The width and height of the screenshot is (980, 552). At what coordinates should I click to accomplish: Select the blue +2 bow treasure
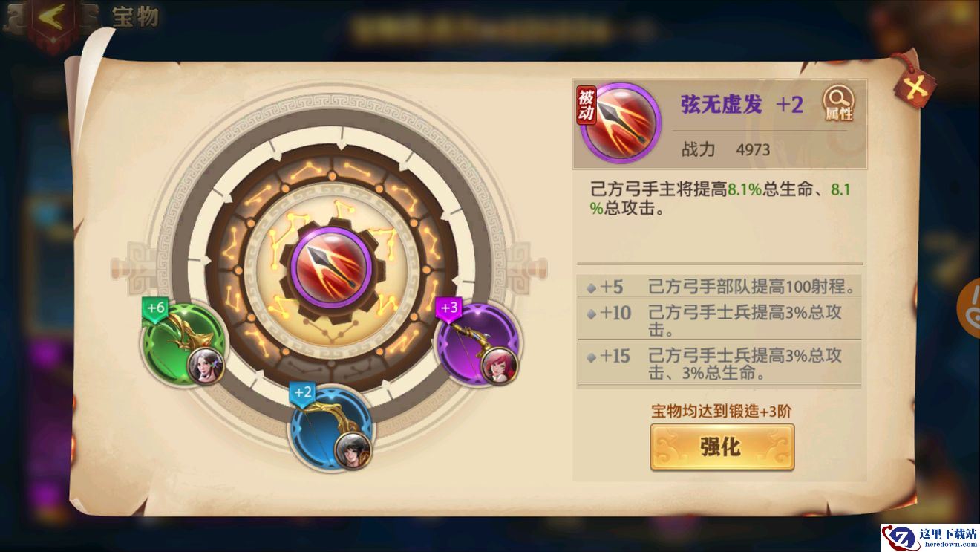(x=331, y=426)
